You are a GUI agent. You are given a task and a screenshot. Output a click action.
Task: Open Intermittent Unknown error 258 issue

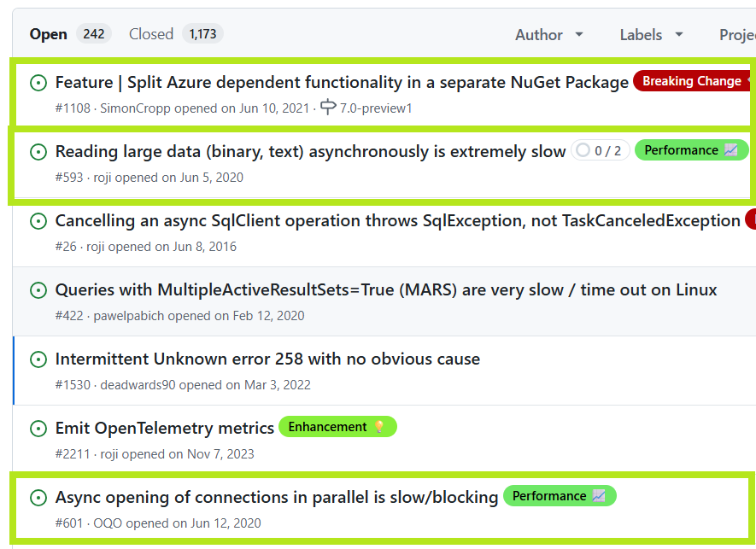267,359
